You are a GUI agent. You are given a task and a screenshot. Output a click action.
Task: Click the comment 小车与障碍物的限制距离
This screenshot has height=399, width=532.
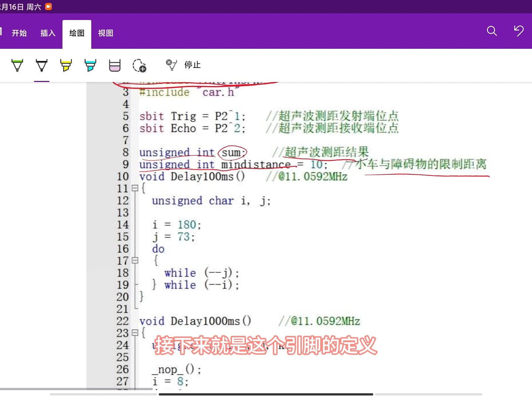(x=421, y=164)
